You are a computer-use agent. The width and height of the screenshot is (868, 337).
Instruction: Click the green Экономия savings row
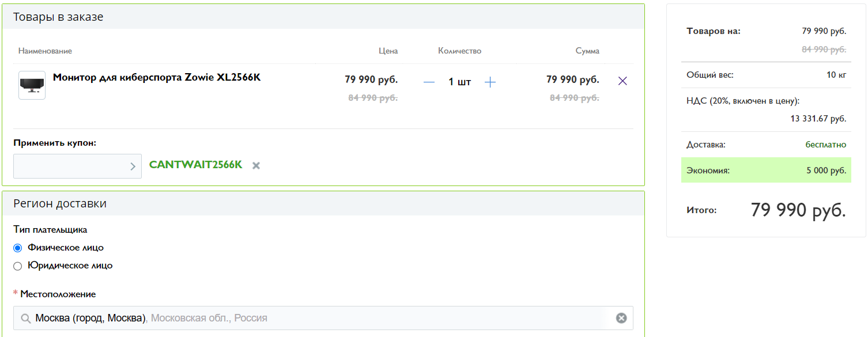coord(765,171)
